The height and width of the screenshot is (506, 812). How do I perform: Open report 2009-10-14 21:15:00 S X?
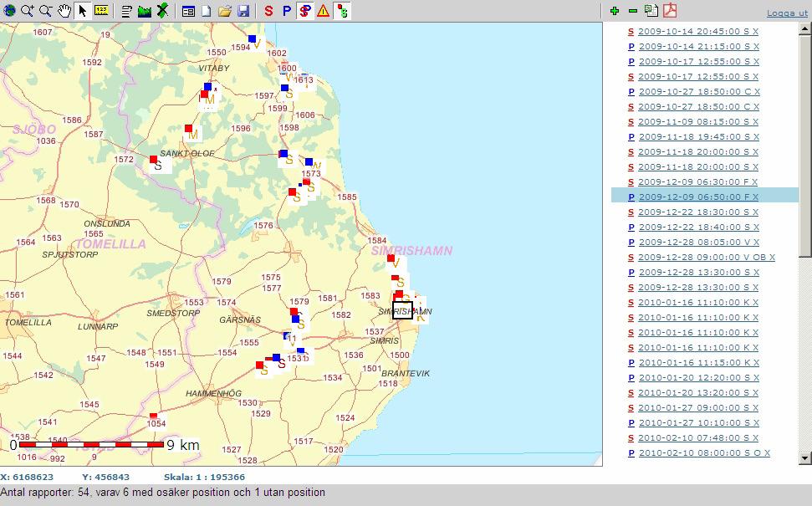point(699,47)
